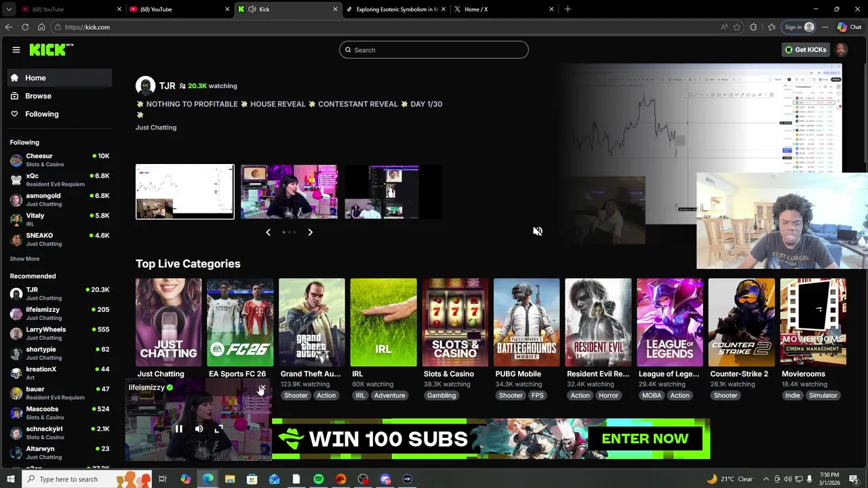Open EA Sports FC 26 category
This screenshot has height=488, width=868.
240,323
